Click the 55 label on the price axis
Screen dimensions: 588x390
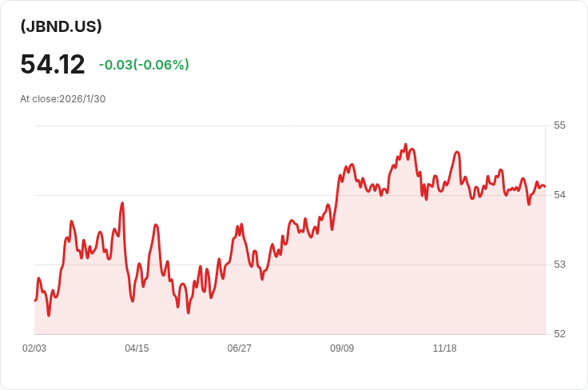pyautogui.click(x=559, y=125)
